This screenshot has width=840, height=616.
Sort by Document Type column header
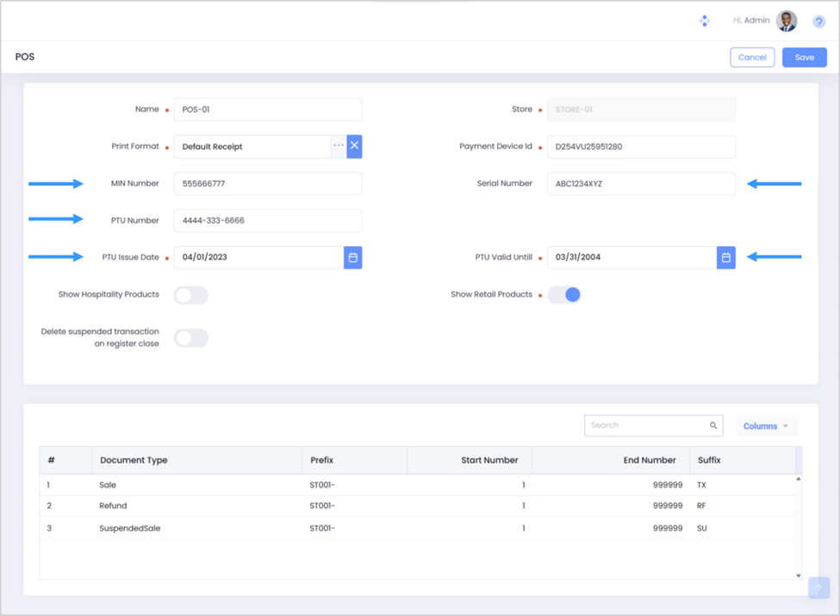(134, 460)
